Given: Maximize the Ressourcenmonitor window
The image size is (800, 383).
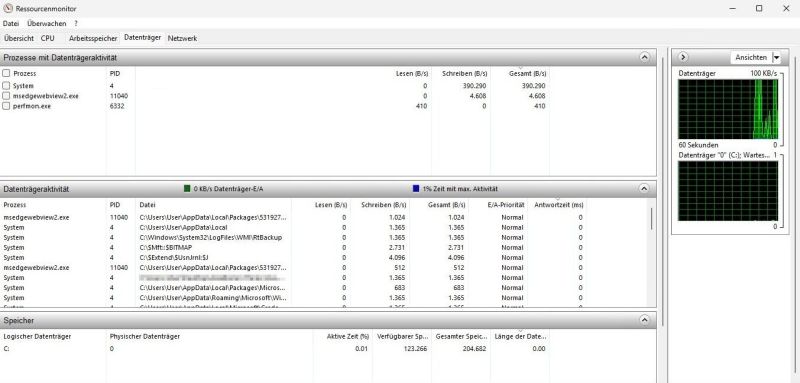Looking at the screenshot, I should point(759,8).
